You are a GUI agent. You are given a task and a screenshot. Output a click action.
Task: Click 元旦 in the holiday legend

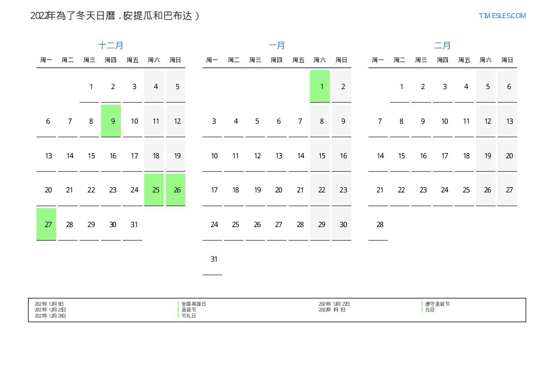point(430,310)
